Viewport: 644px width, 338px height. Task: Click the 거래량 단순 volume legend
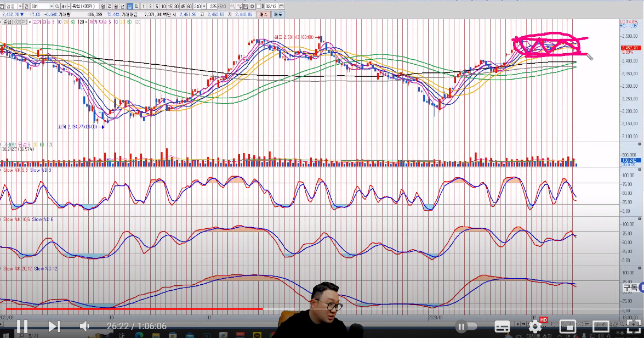pyautogui.click(x=16, y=144)
